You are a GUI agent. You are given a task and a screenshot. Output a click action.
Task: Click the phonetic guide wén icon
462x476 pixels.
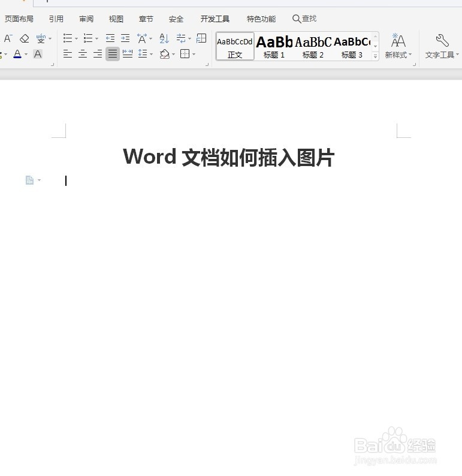(x=41, y=38)
